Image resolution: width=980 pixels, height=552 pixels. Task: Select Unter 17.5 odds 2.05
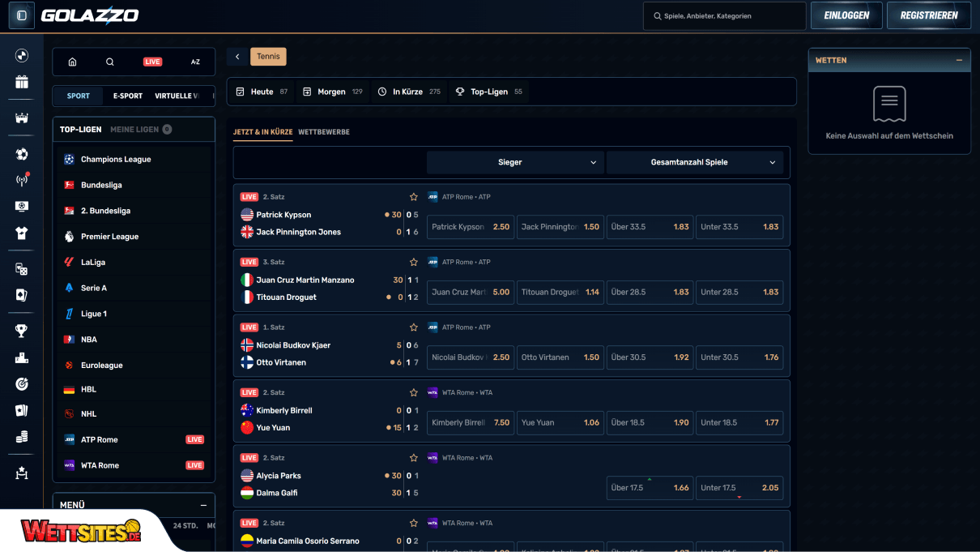739,488
